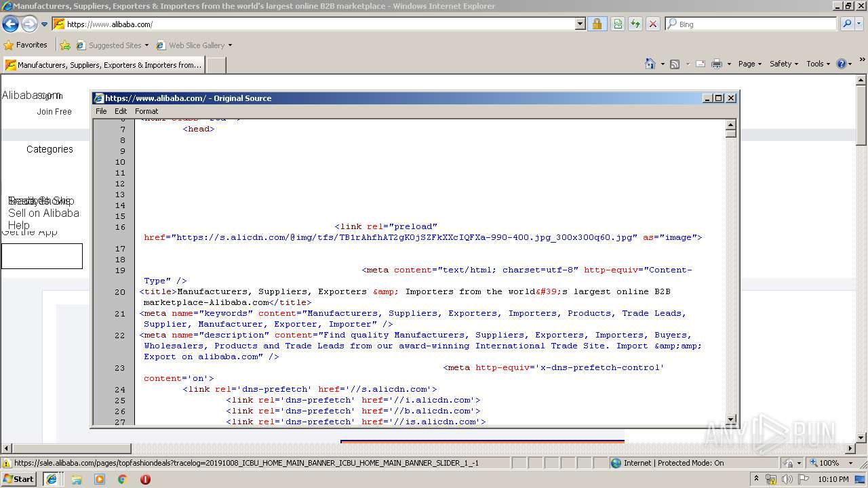Click the empty search box on Alibaba page

click(x=42, y=256)
